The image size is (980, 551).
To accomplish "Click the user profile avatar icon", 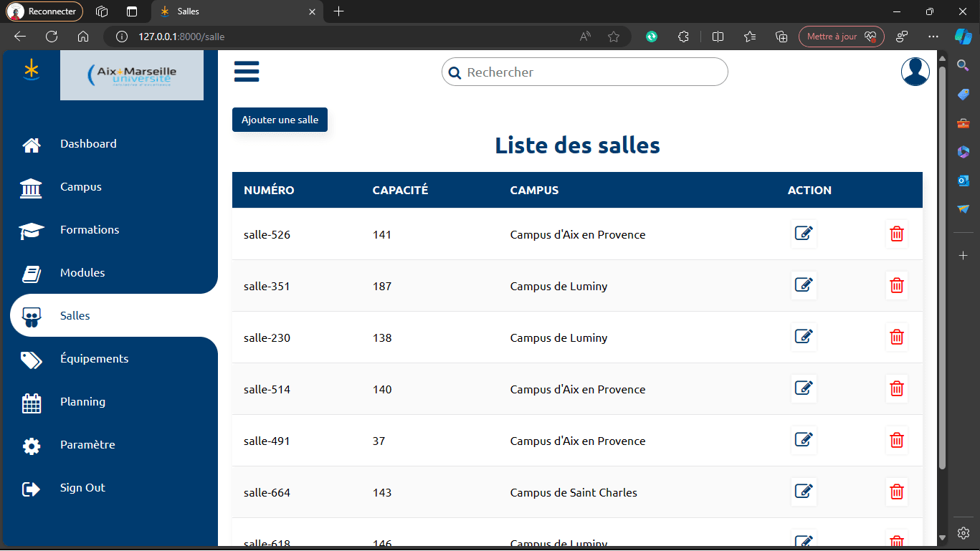I will click(915, 72).
